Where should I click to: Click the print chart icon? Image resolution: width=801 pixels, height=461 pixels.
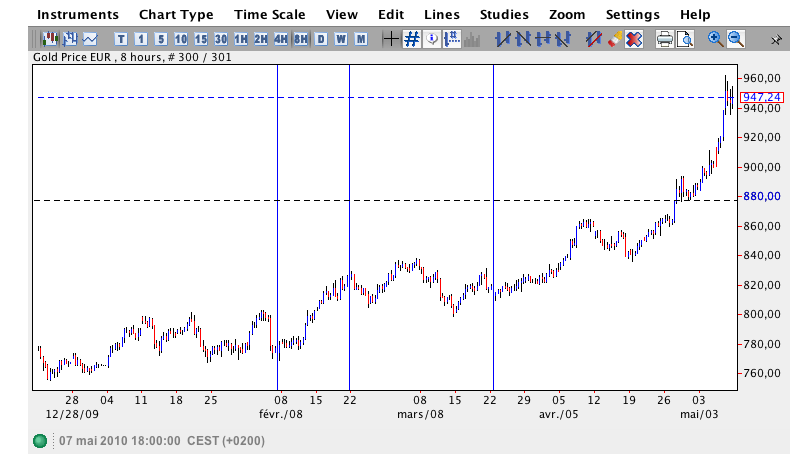click(x=665, y=39)
